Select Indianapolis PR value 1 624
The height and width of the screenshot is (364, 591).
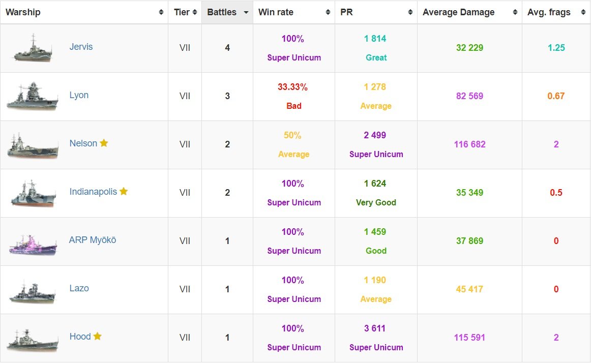(375, 184)
